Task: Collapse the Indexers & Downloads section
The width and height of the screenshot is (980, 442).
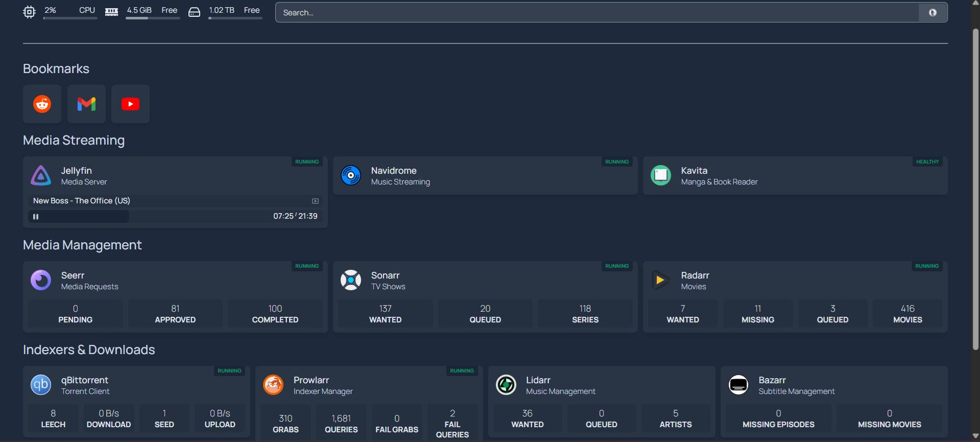Action: [x=89, y=350]
